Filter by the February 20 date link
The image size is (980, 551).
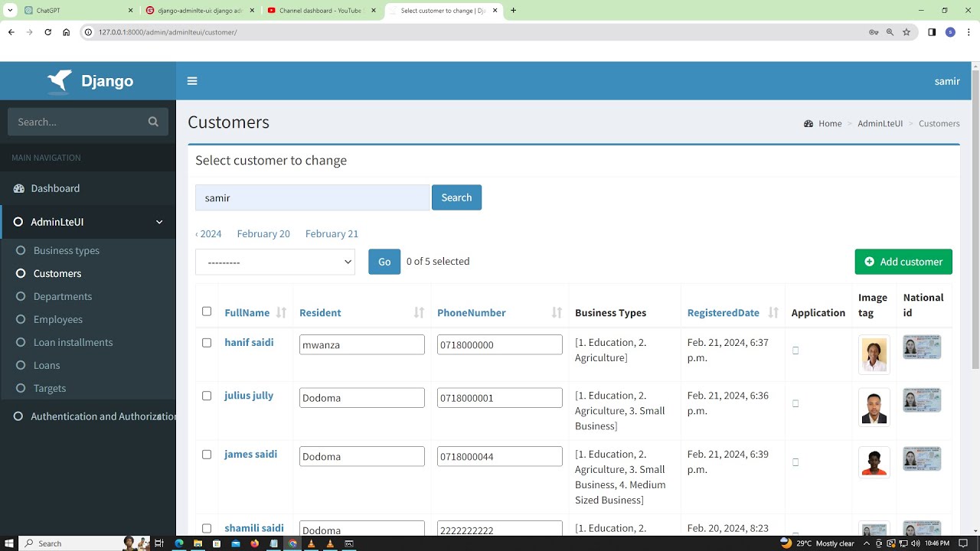(x=263, y=233)
